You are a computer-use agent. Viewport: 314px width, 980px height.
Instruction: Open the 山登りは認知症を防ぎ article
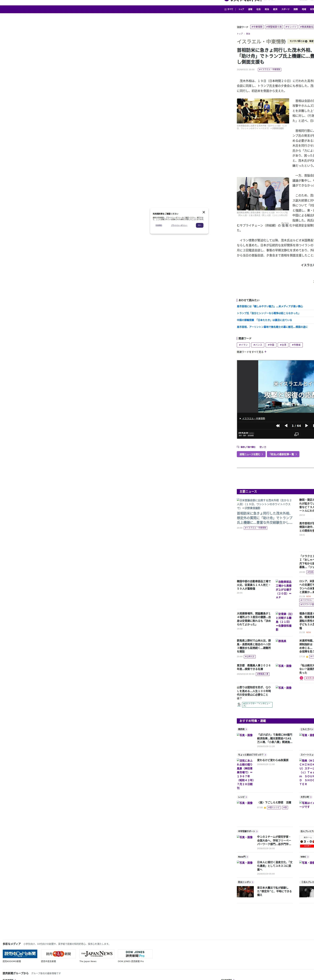tap(254, 693)
